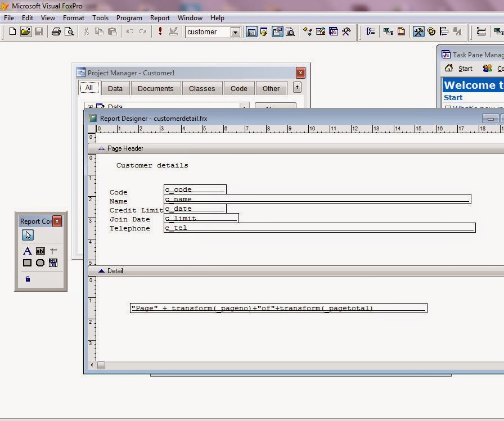Viewport: 504px width, 421px height.
Task: Toggle the Button Lock padlock
Action: point(28,279)
